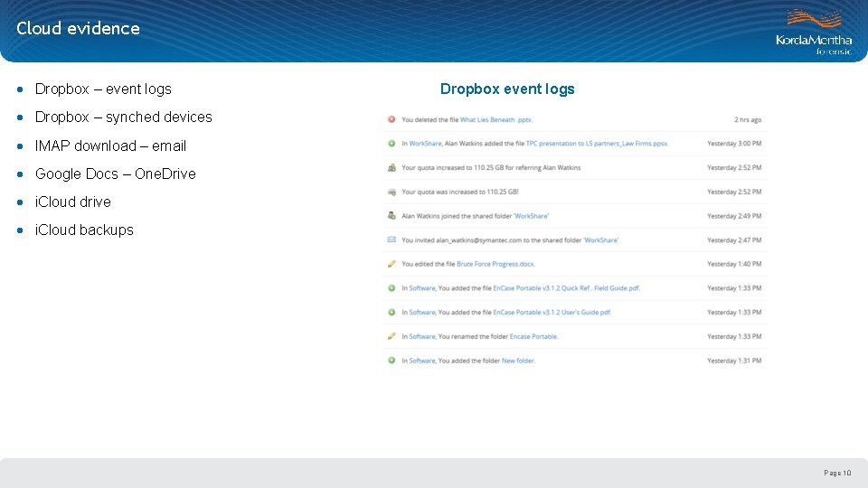Screen dimensions: 868x488
Task: Open the 'Encase Portable.' folder link
Action: point(533,336)
